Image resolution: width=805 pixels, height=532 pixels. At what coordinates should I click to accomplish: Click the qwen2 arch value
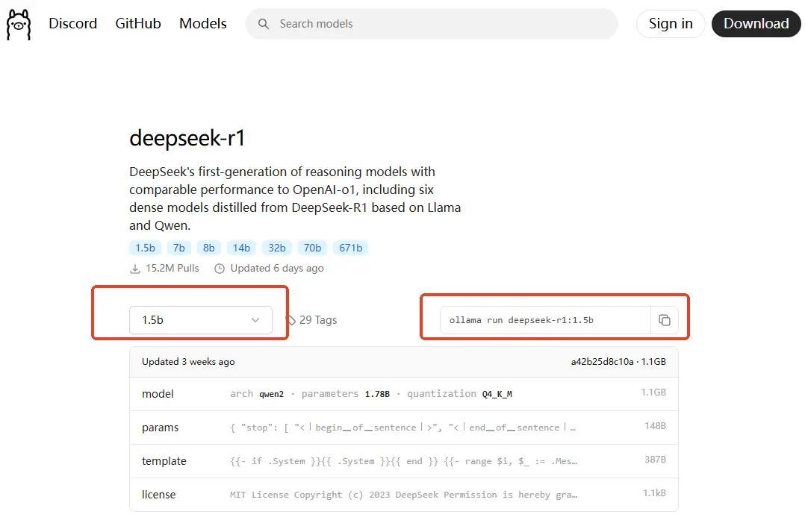coord(272,394)
